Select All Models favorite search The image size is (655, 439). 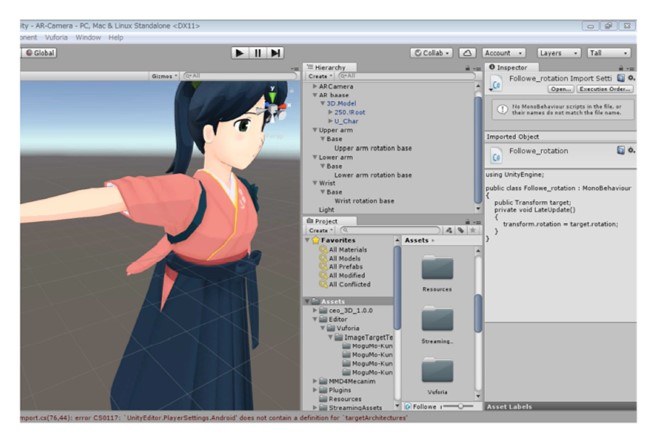pos(344,259)
